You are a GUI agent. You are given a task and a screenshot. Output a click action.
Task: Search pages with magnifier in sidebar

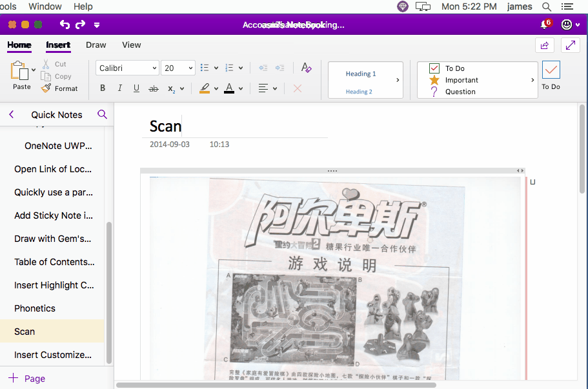[102, 114]
